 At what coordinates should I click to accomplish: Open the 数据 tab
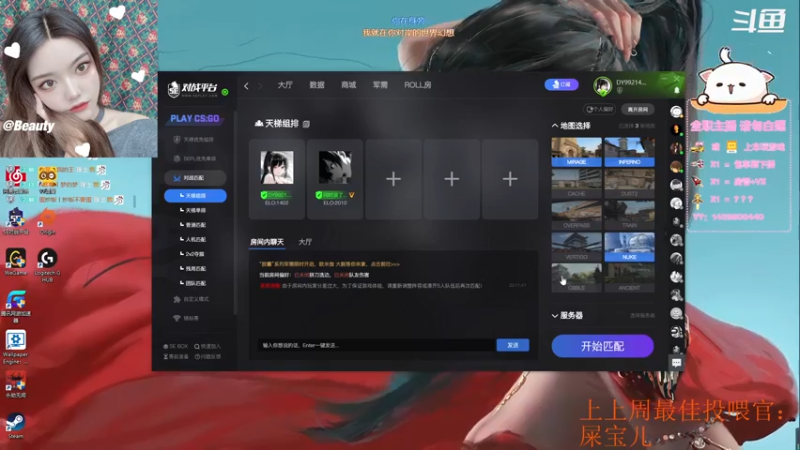point(317,85)
